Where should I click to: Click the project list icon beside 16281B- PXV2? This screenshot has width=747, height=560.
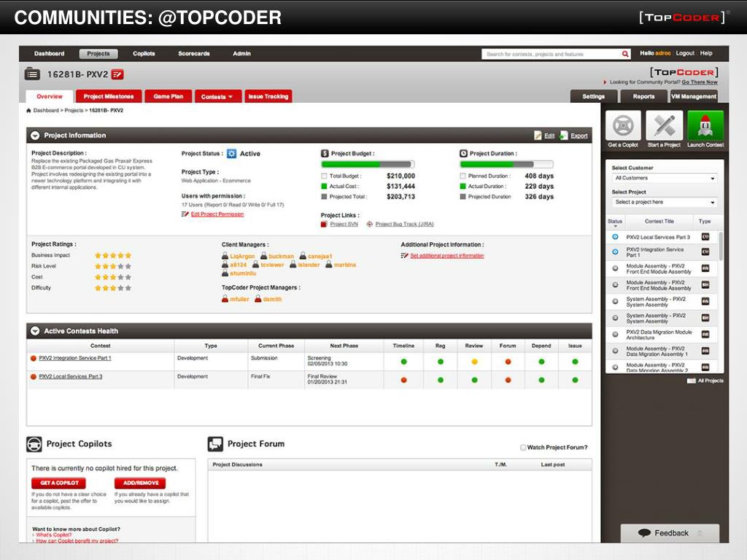coord(32,74)
